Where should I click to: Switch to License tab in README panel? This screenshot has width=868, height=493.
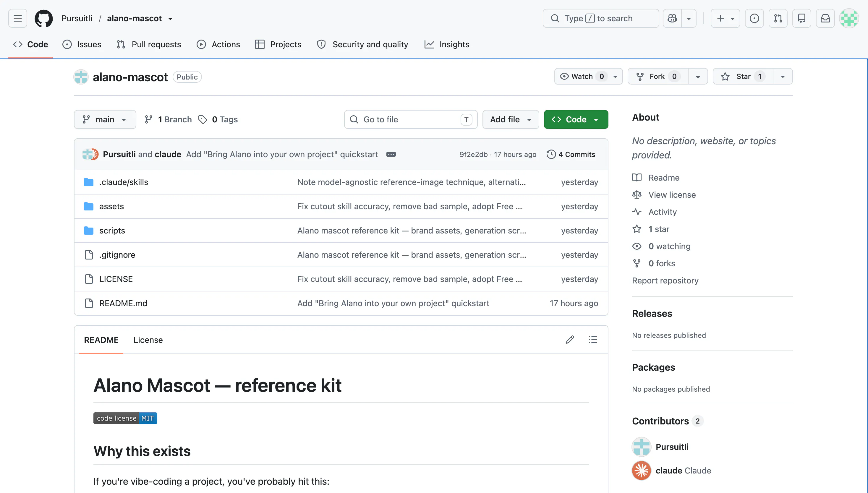(x=148, y=340)
